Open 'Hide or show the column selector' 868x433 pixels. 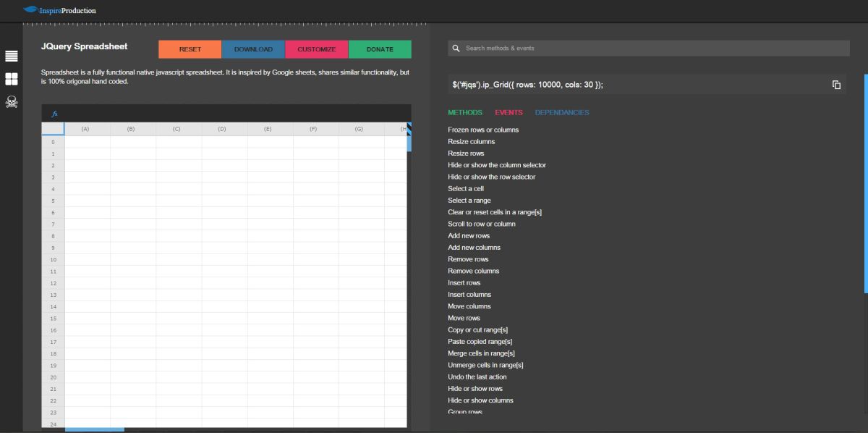[497, 165]
